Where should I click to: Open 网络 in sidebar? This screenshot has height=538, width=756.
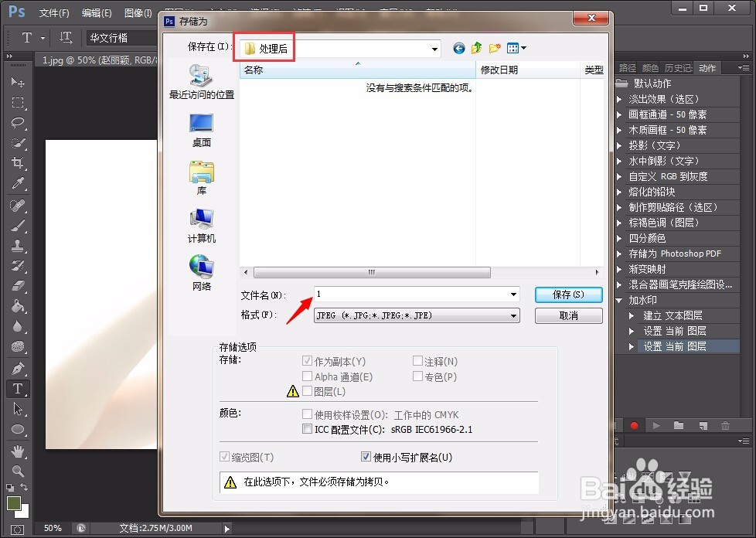(x=202, y=273)
